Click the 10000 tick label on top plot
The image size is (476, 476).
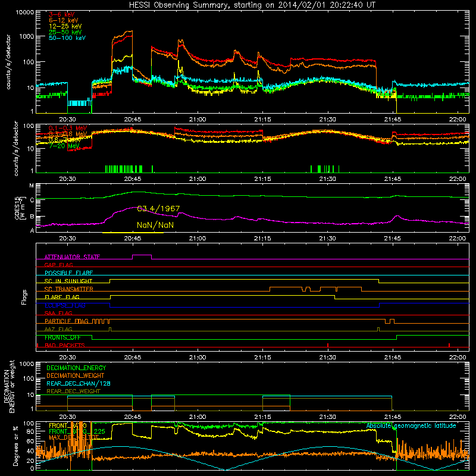click(25, 12)
